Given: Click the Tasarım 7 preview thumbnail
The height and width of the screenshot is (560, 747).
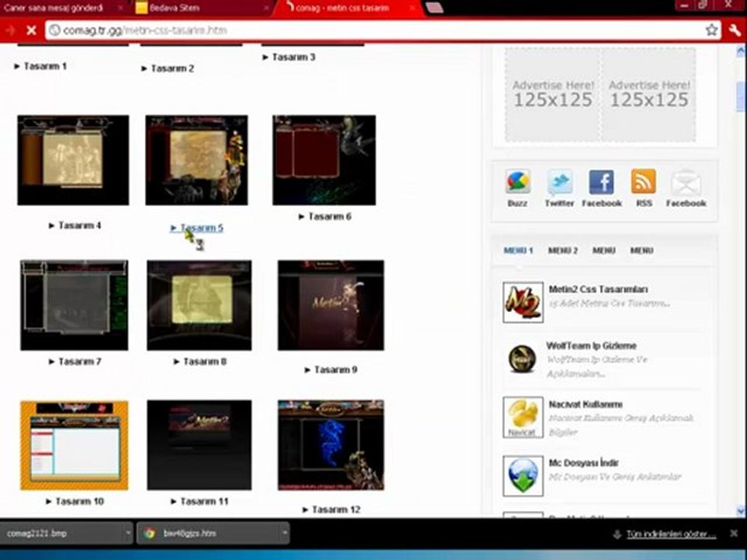Looking at the screenshot, I should tap(75, 305).
